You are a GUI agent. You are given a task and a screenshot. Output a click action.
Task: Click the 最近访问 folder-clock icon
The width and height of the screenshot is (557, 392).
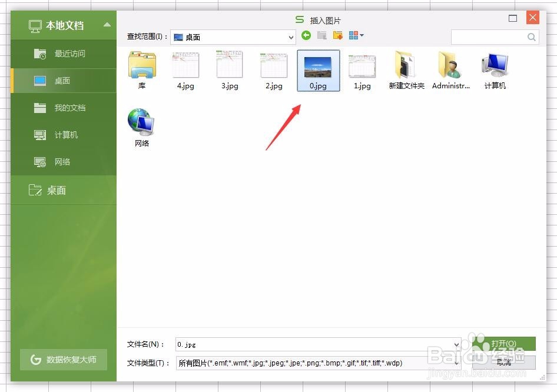(40, 54)
